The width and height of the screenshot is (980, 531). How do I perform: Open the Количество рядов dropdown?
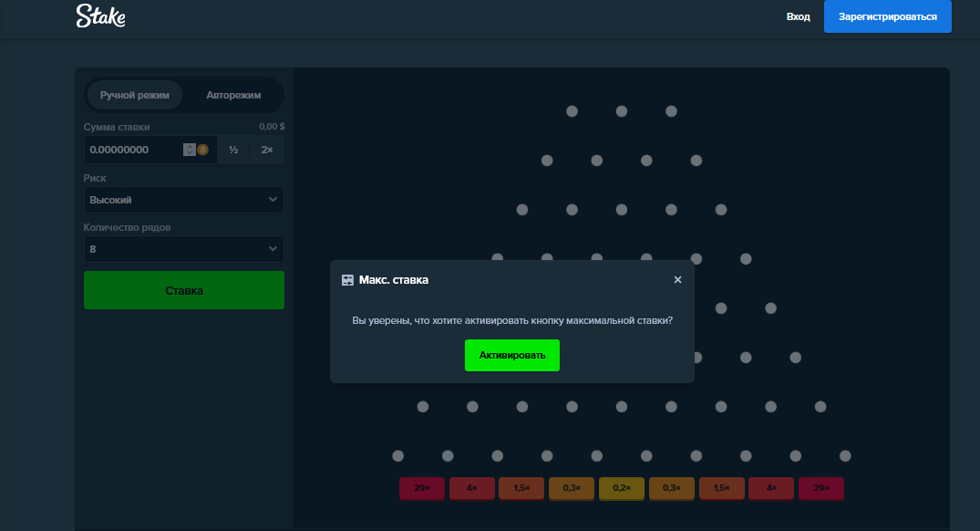(x=183, y=249)
